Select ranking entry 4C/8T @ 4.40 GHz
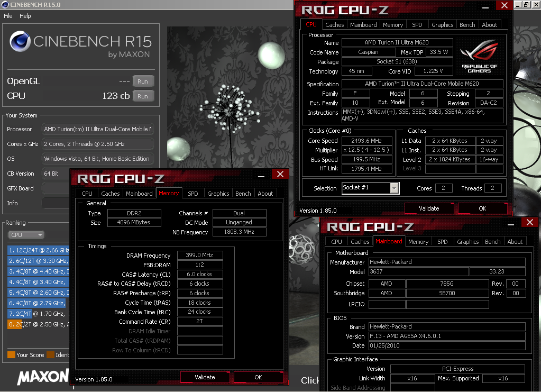 (x=39, y=271)
